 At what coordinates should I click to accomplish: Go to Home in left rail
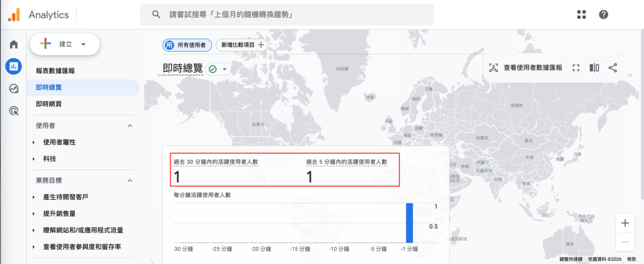point(14,44)
